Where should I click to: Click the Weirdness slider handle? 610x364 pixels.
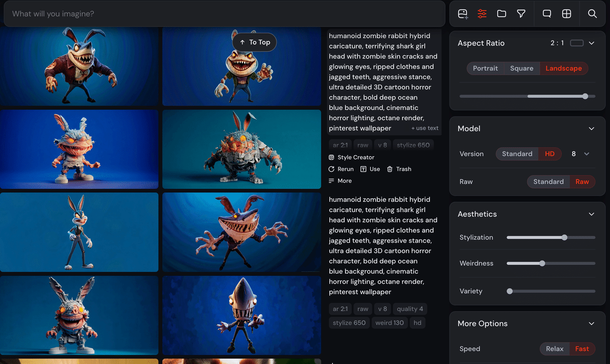click(542, 263)
